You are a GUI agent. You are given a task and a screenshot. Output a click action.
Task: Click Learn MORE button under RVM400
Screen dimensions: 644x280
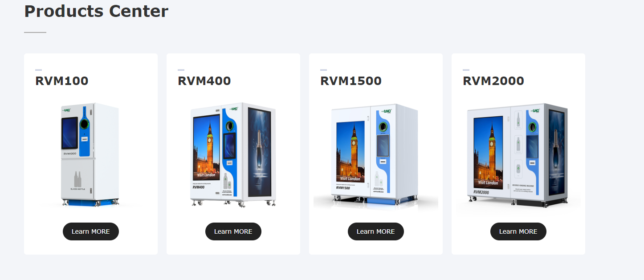pyautogui.click(x=233, y=231)
